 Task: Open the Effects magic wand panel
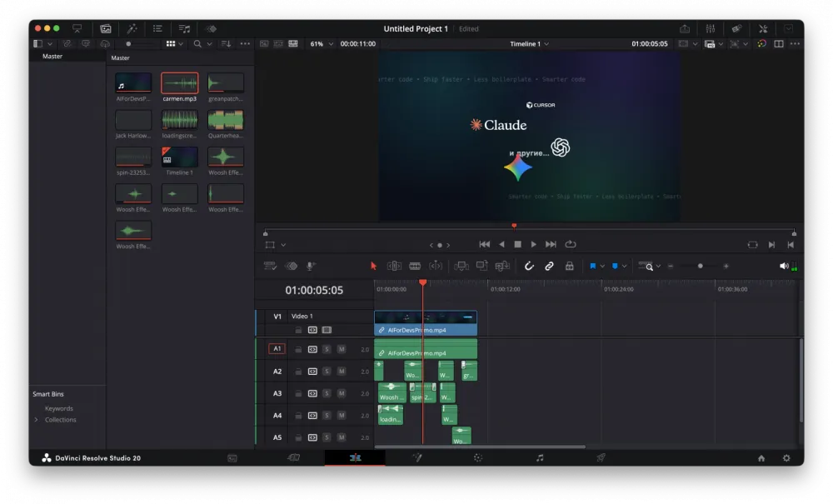132,28
